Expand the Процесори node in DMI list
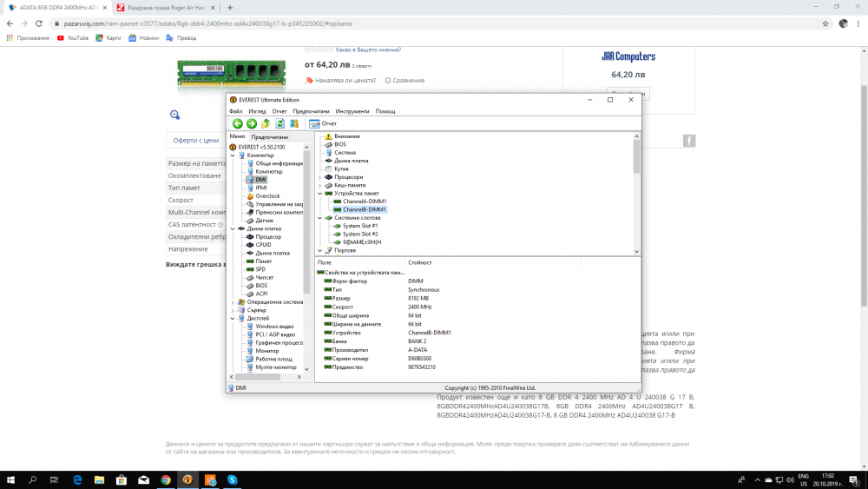 [320, 177]
